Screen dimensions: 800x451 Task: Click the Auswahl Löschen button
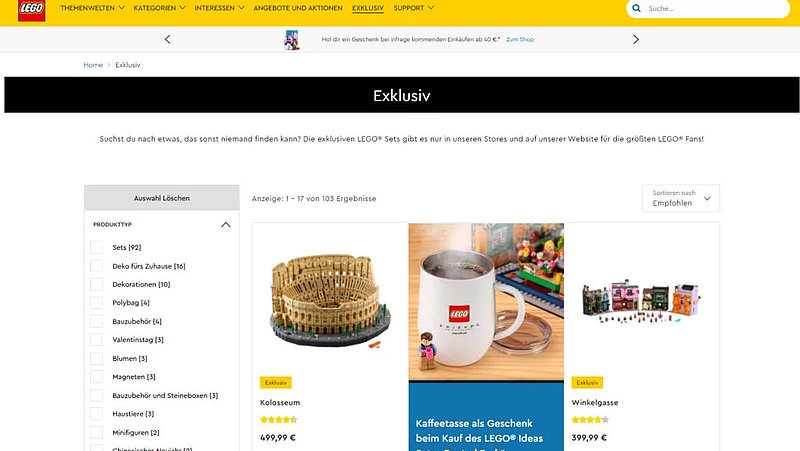tap(162, 197)
